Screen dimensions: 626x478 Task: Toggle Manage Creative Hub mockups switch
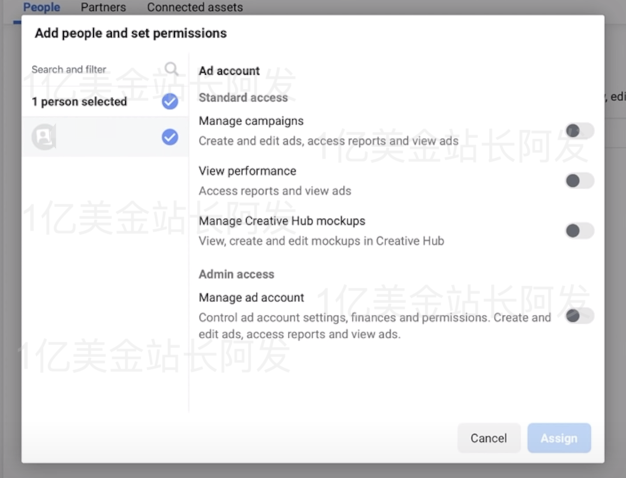[579, 231]
